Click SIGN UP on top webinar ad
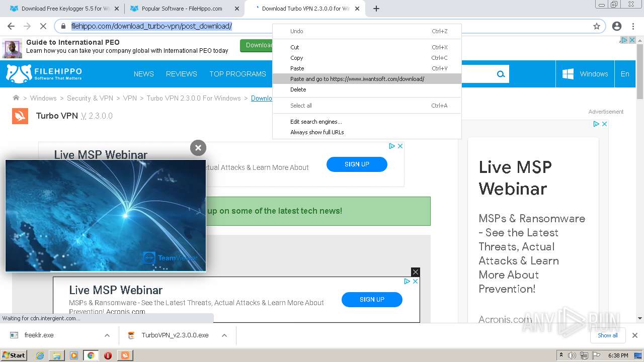The height and width of the screenshot is (362, 644). click(x=357, y=164)
